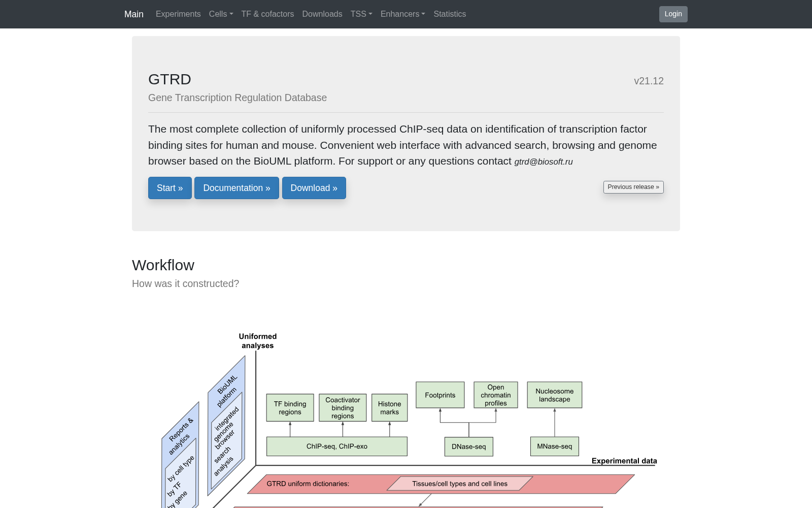812x508 pixels.
Task: Click the Login button
Action: click(673, 14)
